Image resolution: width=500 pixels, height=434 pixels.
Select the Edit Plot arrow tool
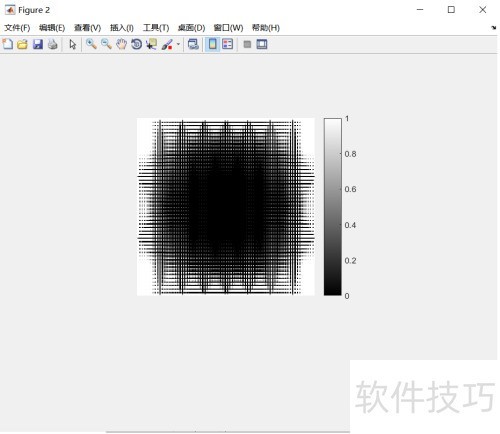click(72, 44)
